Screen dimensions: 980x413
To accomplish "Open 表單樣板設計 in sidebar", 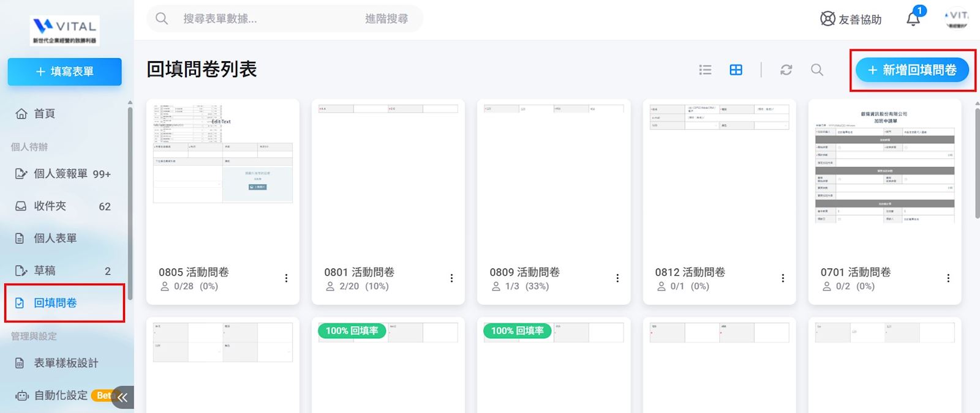I will [66, 363].
